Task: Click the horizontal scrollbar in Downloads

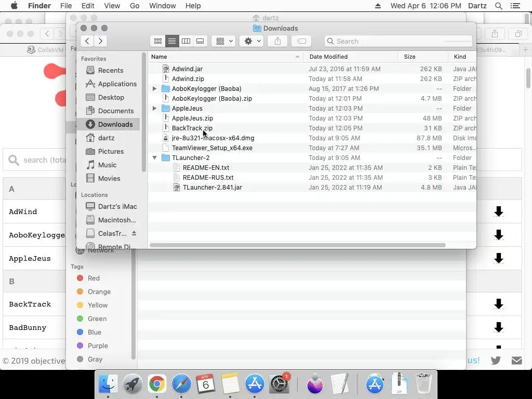Action: (298, 245)
